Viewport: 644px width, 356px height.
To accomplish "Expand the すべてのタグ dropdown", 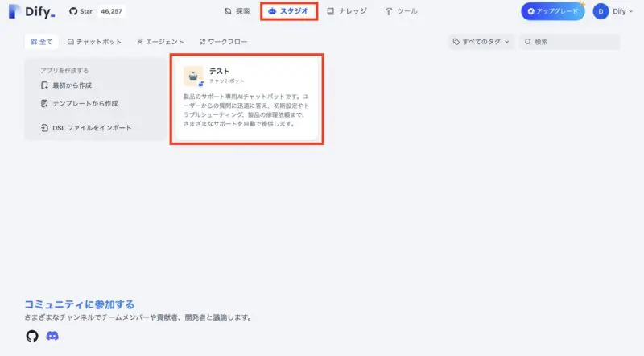I will pyautogui.click(x=481, y=42).
